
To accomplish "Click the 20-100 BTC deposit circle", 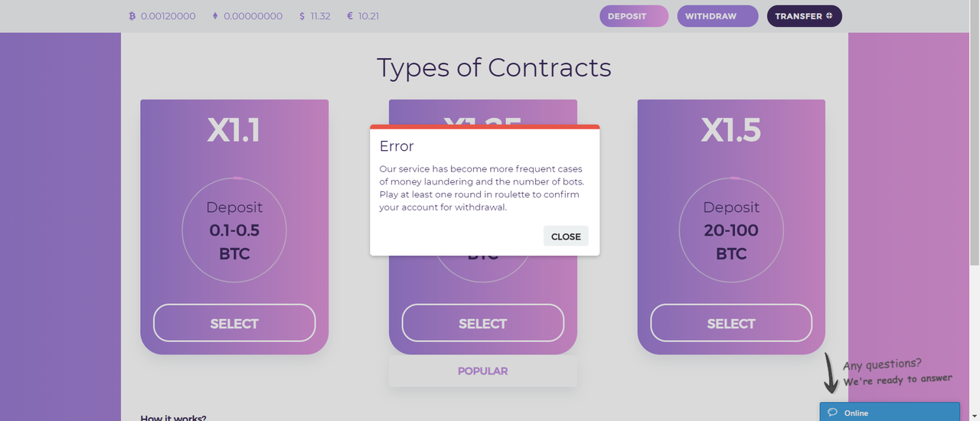I will coord(731,230).
